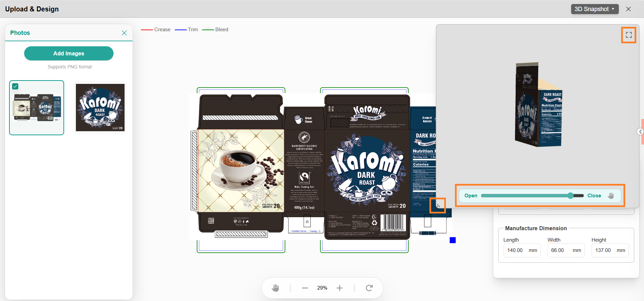Click the Open label of fold slider
Image resolution: width=644 pixels, height=301 pixels.
[x=471, y=196]
